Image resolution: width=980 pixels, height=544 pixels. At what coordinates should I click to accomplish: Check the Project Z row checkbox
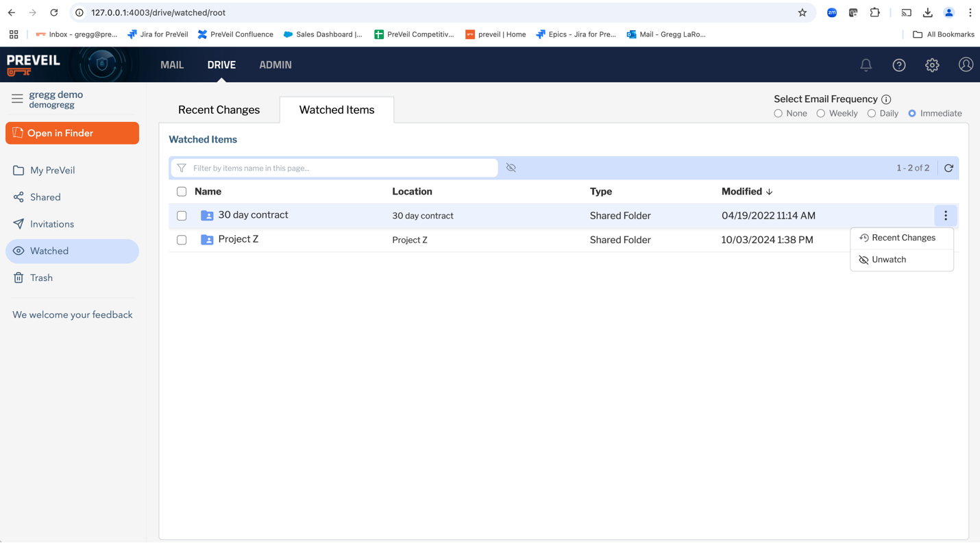coord(182,240)
